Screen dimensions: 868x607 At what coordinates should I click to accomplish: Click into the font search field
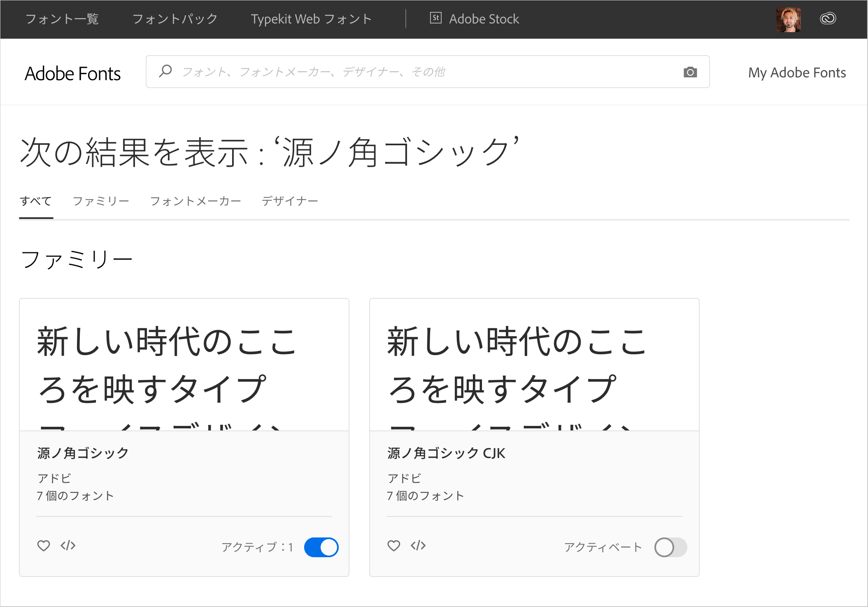point(412,72)
